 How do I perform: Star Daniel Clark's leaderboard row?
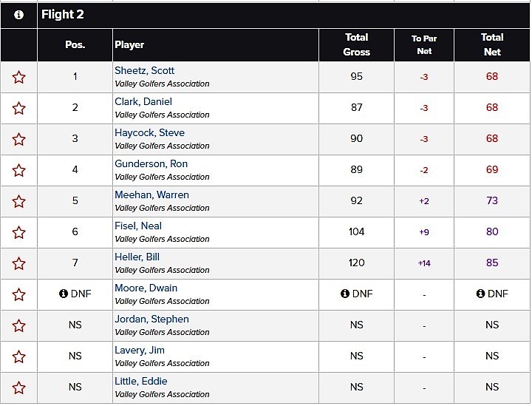pos(18,108)
